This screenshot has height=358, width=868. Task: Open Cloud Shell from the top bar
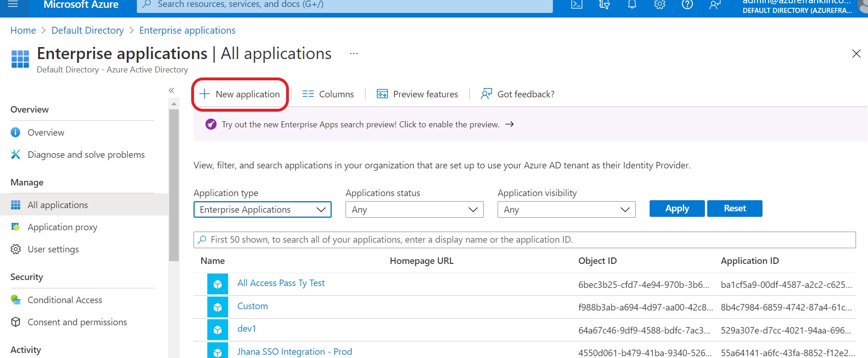click(576, 5)
